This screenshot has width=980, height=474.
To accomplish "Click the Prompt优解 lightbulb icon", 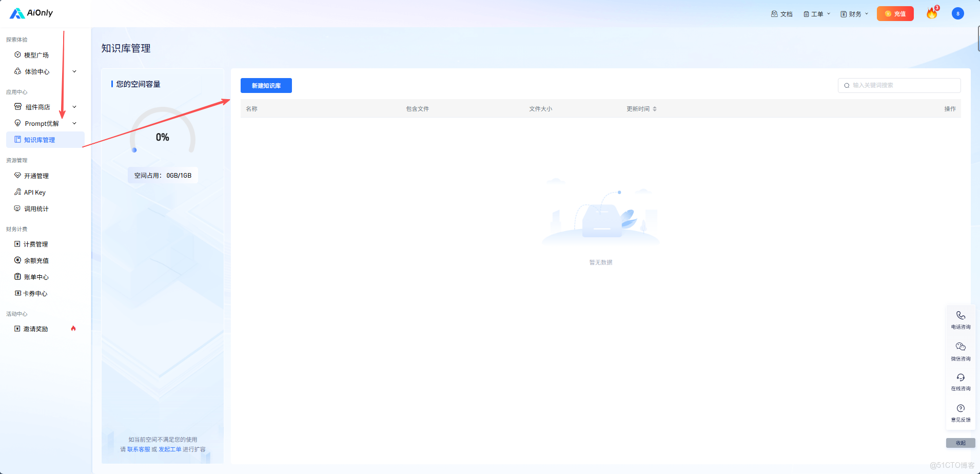I will pos(17,123).
